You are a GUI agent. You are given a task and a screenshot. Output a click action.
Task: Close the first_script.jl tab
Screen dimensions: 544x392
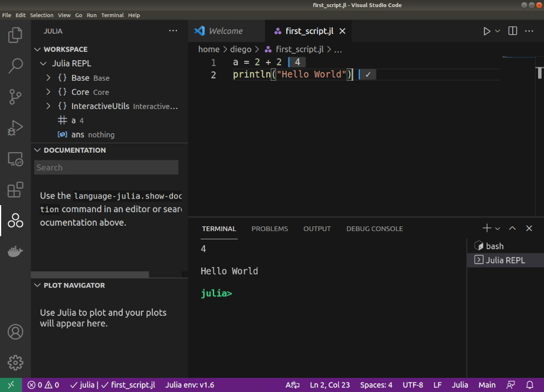tap(342, 31)
